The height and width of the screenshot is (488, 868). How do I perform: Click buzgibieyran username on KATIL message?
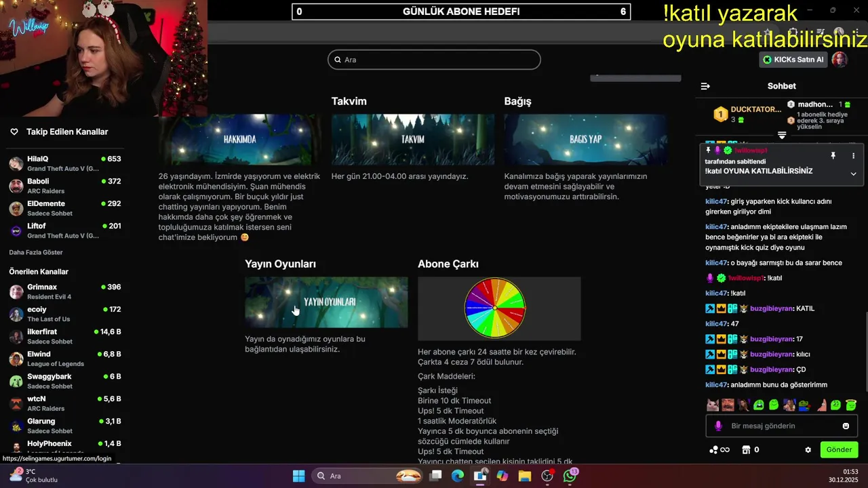(x=772, y=308)
